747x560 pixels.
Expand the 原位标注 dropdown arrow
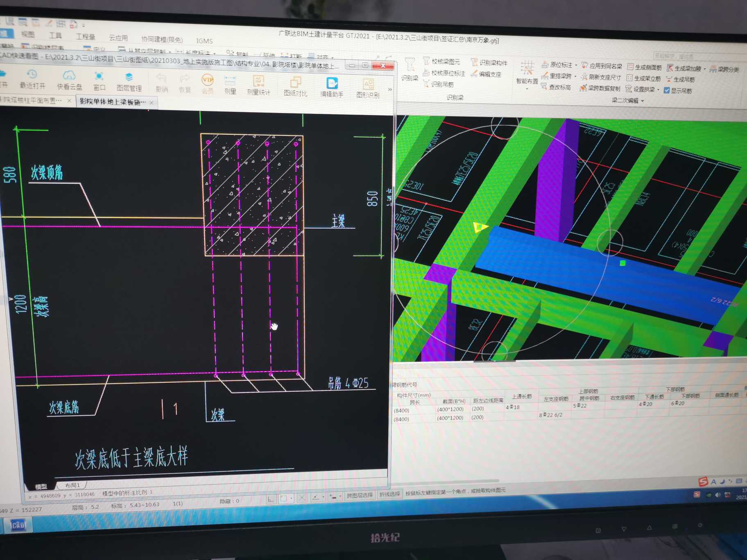(576, 65)
